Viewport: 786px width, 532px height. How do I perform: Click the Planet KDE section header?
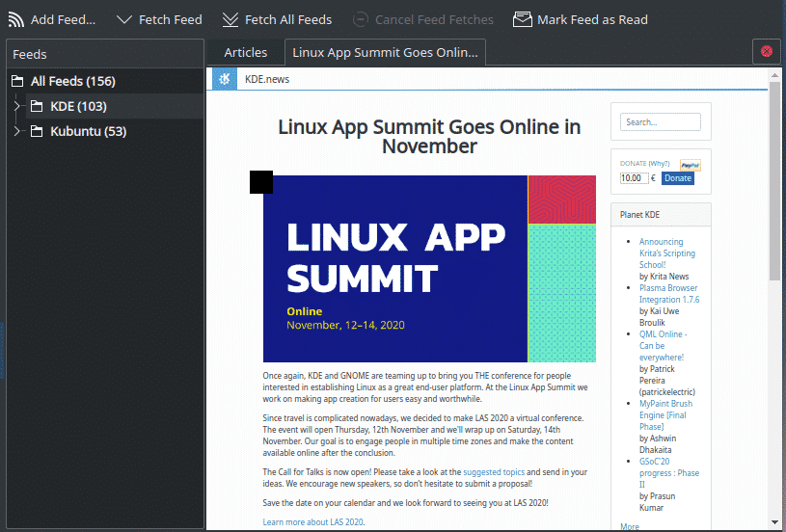point(661,214)
